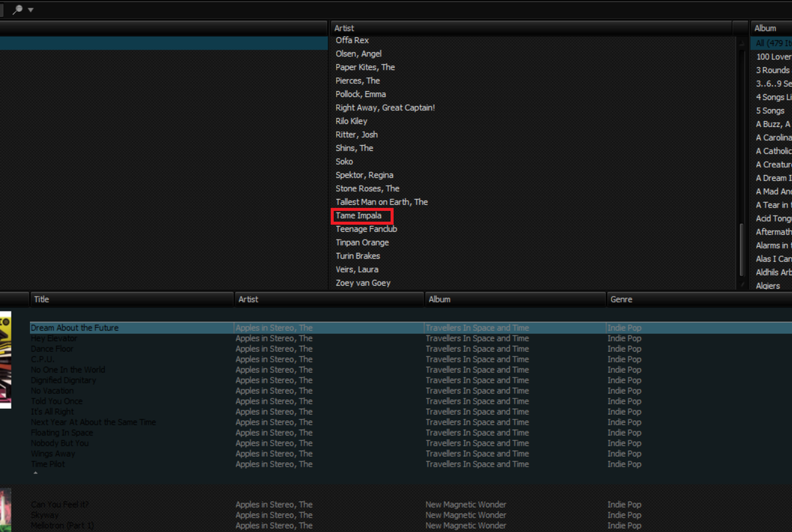This screenshot has width=792, height=532.
Task: Sort playlist by the Title column header
Action: [131, 299]
